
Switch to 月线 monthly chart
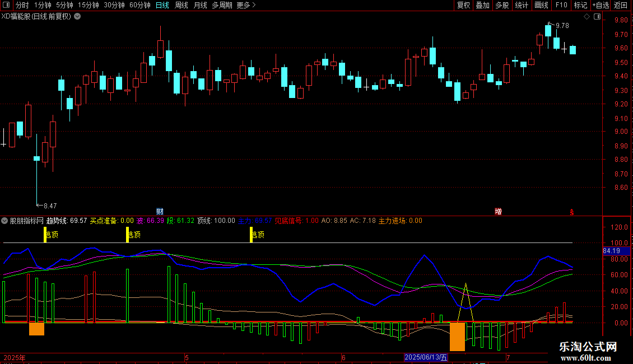click(200, 5)
